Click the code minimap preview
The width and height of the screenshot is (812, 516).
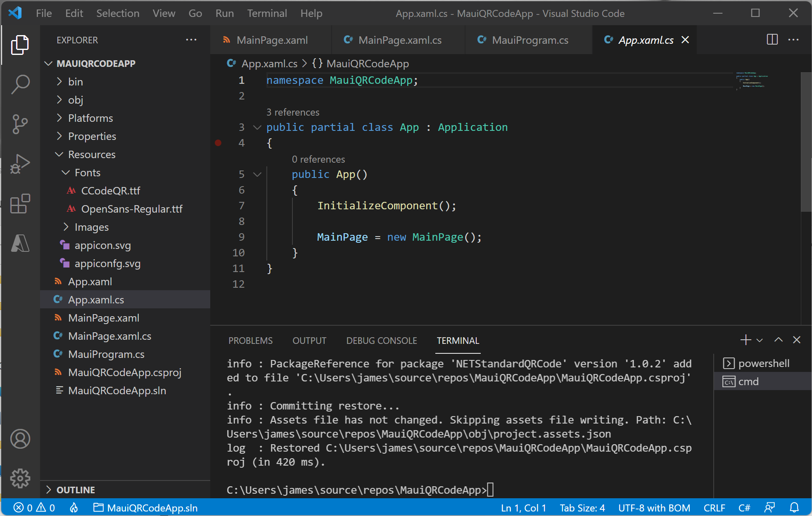click(x=752, y=81)
